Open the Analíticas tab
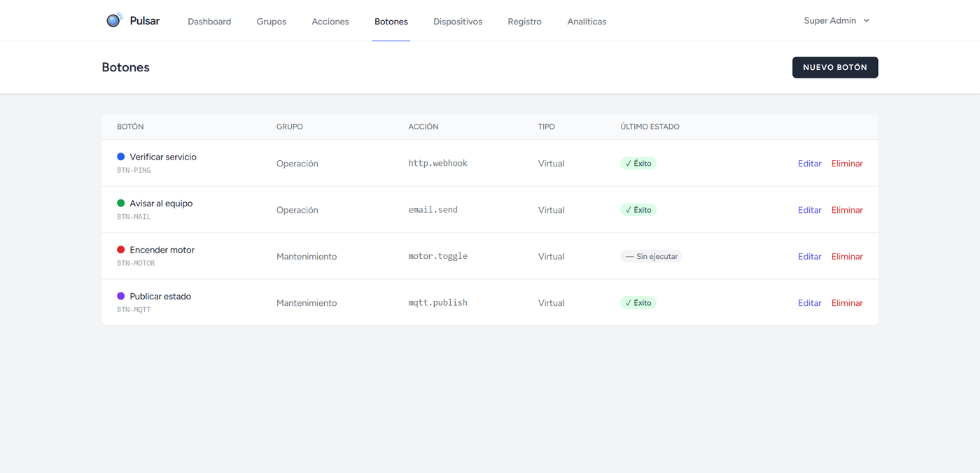Screen dimensions: 980x473 click(587, 22)
